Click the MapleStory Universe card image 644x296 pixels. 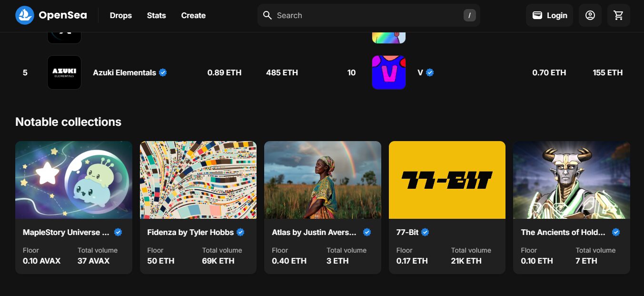coord(74,180)
